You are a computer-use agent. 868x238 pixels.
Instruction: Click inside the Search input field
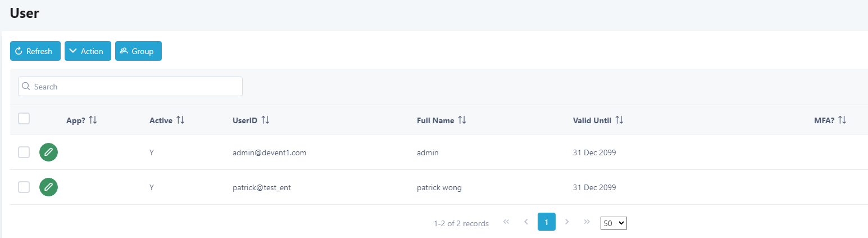click(135, 87)
